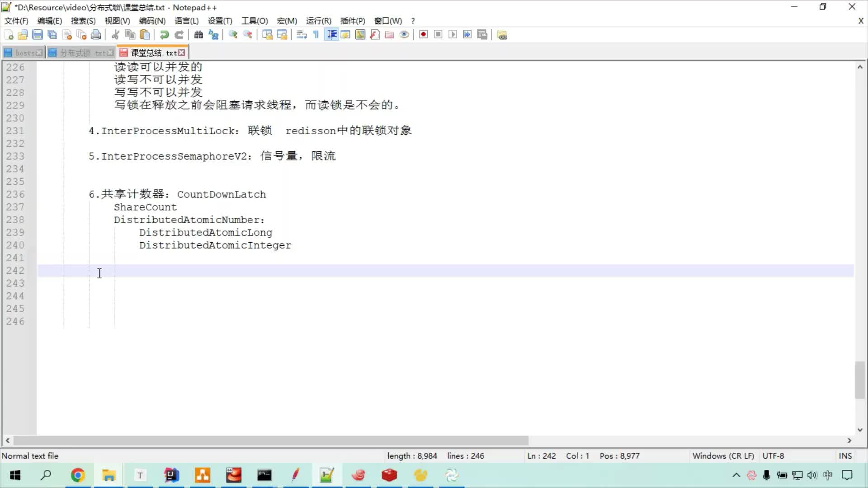Close the current document via toolbar icon

[67, 35]
